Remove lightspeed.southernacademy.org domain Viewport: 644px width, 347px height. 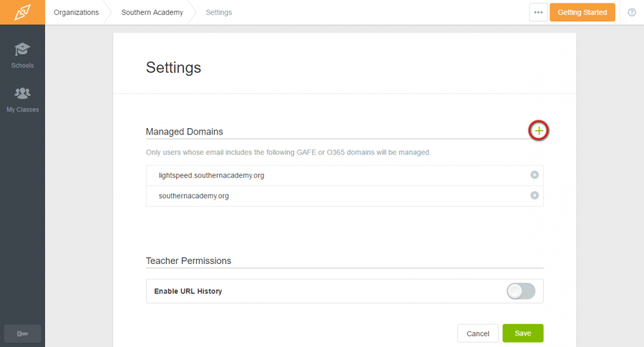tap(535, 175)
